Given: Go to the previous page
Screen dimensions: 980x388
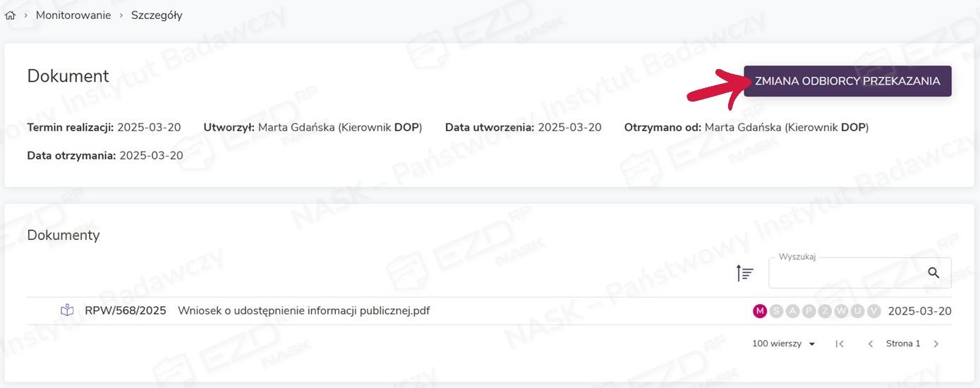Looking at the screenshot, I should click(871, 344).
